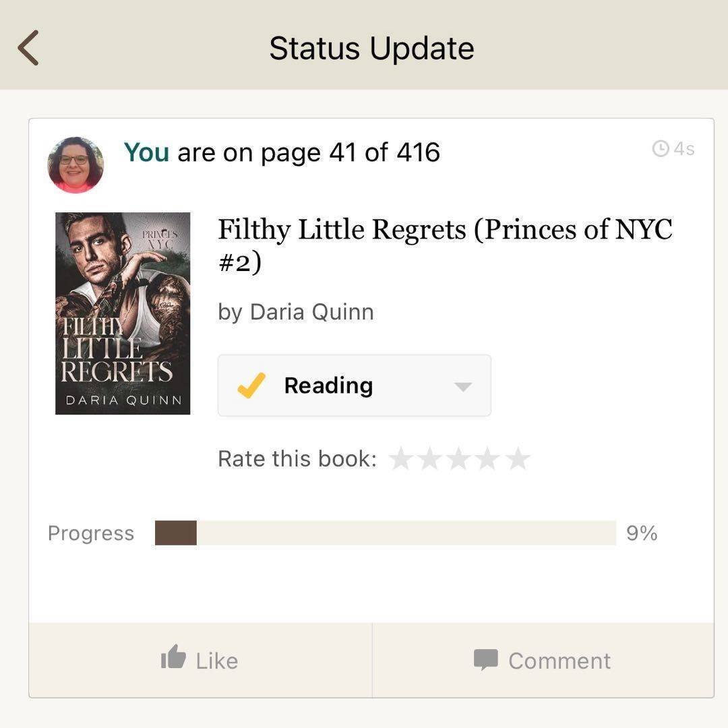Image resolution: width=728 pixels, height=728 pixels.
Task: Open the "You" profile link
Action: (x=146, y=152)
